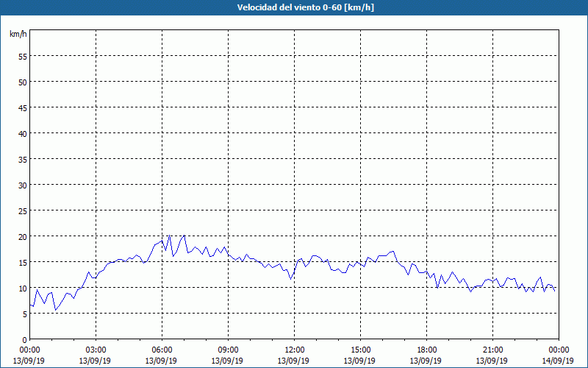This screenshot has height=368, width=588.
Task: Click the 20 value on the y-axis
Action: click(x=23, y=236)
